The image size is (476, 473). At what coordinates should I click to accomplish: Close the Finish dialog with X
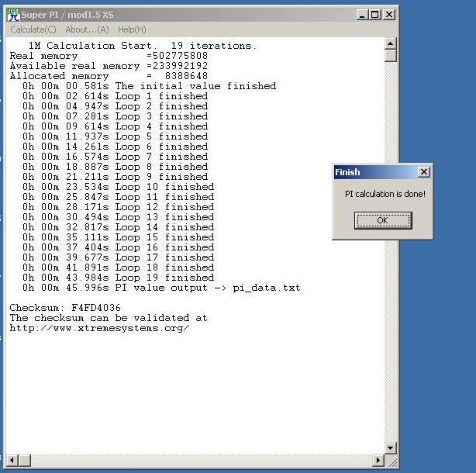click(x=424, y=172)
